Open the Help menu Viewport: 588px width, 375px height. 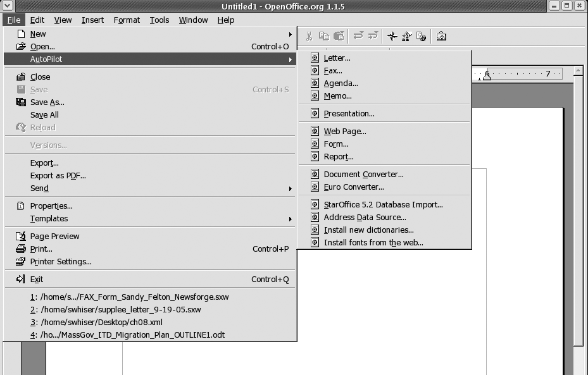pos(226,20)
